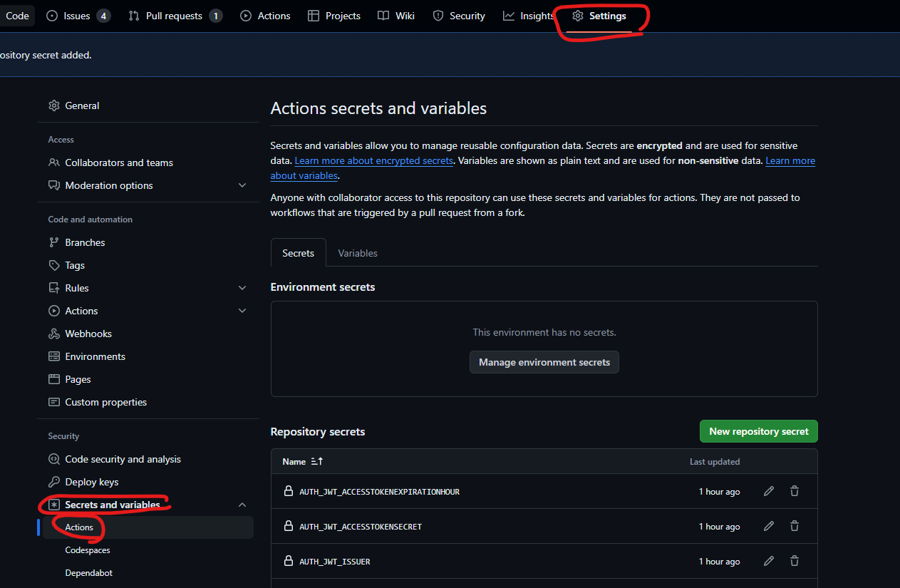Click the Tags tag icon
The height and width of the screenshot is (588, 900).
point(54,265)
